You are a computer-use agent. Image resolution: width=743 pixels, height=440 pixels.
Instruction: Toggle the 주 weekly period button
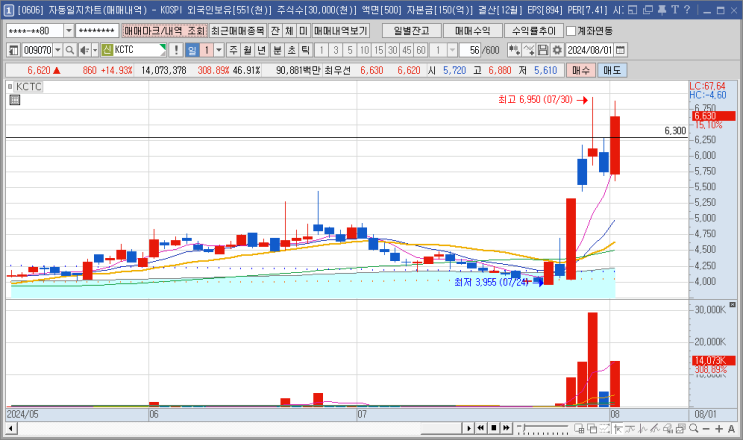click(234, 50)
